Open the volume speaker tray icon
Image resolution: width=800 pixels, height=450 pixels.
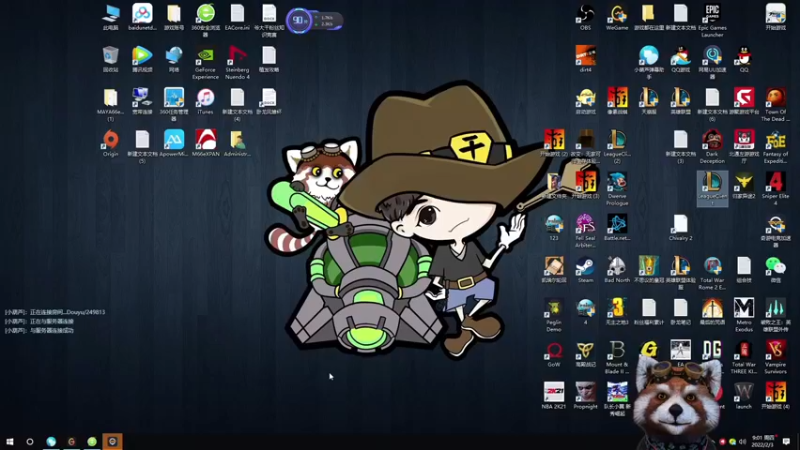click(742, 441)
